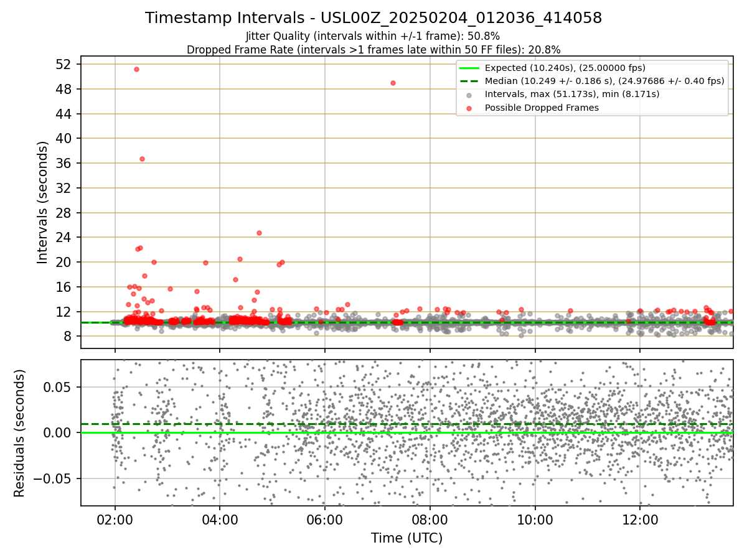The height and width of the screenshot is (560, 747).
Task: Click the 'Intervals (seconds)' y-axis label
Action: [42, 202]
